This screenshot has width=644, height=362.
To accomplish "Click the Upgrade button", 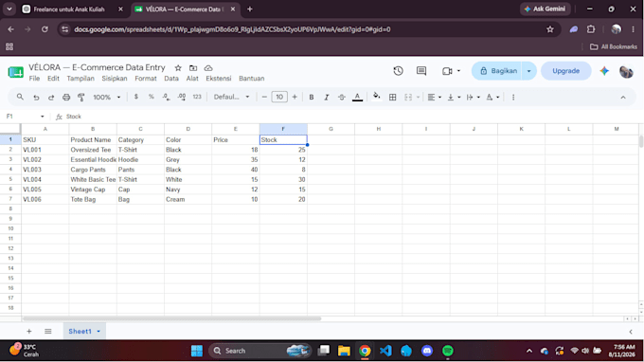I will click(566, 71).
